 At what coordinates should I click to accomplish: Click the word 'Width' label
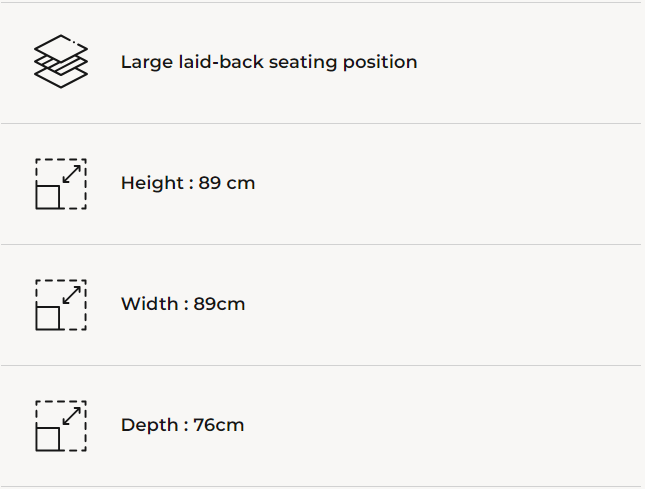148,304
